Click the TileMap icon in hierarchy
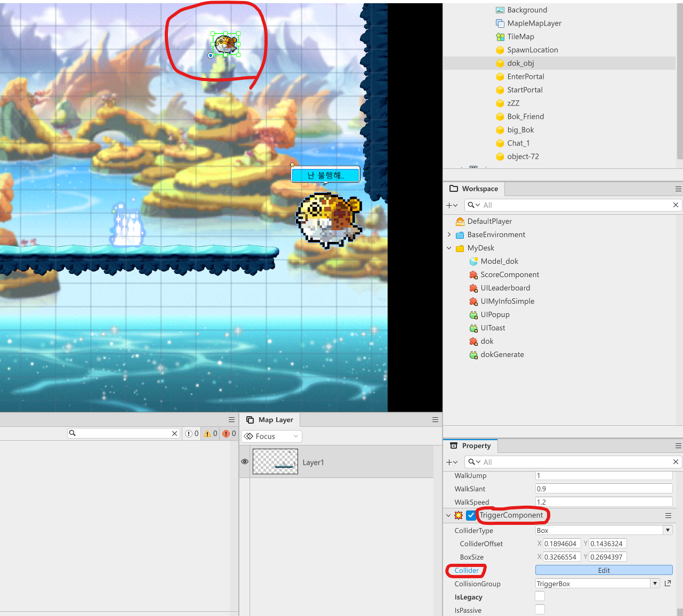Screen dimensions: 683x616 pos(500,37)
